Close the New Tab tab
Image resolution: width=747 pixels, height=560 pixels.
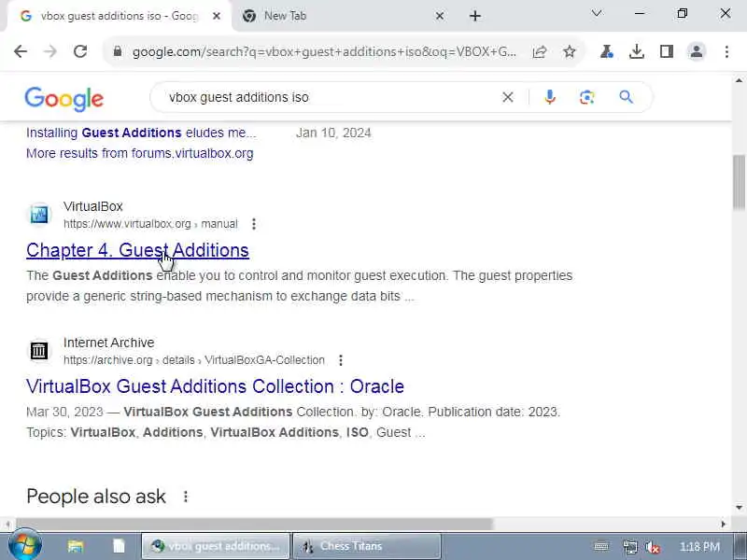click(440, 16)
